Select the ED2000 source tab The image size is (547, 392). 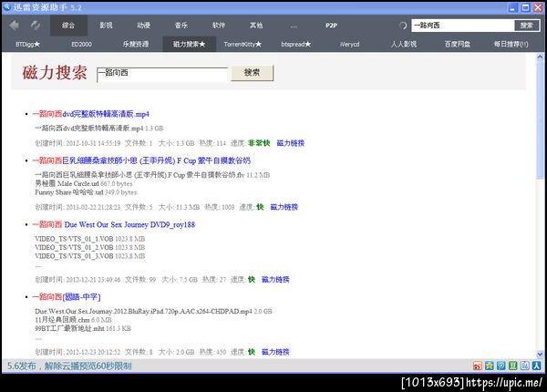coord(82,45)
